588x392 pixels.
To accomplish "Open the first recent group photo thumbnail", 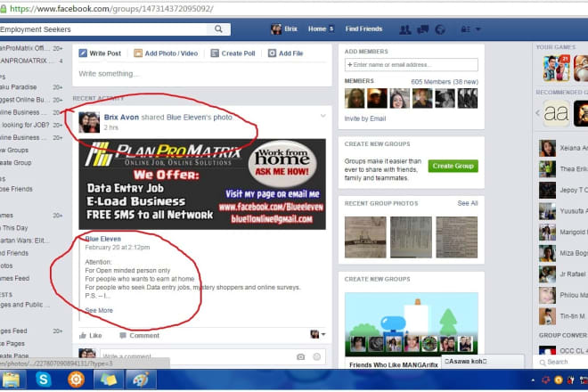I will tap(365, 237).
